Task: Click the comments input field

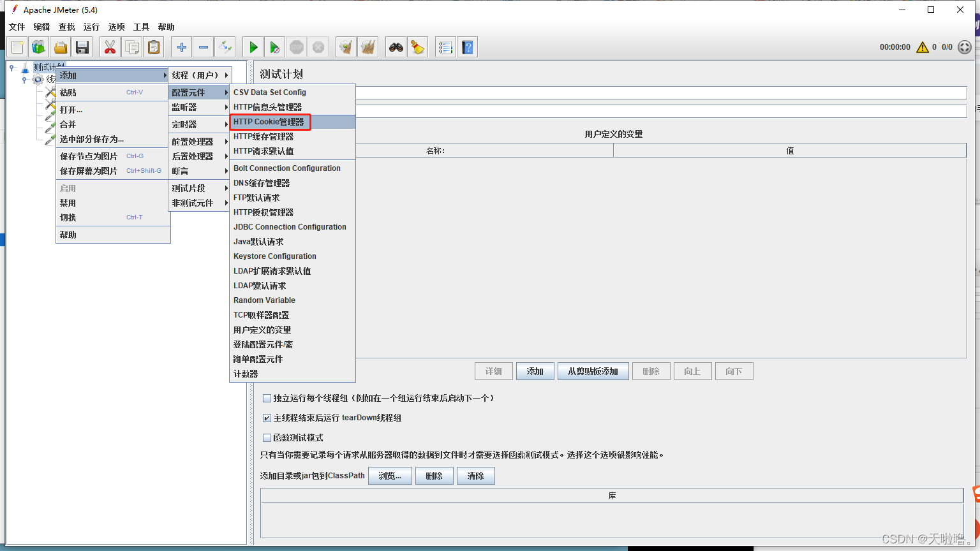Action: click(661, 111)
